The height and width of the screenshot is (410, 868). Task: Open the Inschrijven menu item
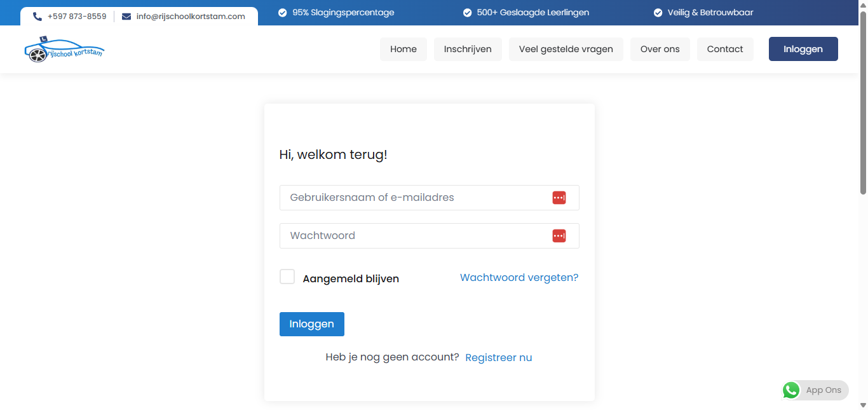pos(468,49)
